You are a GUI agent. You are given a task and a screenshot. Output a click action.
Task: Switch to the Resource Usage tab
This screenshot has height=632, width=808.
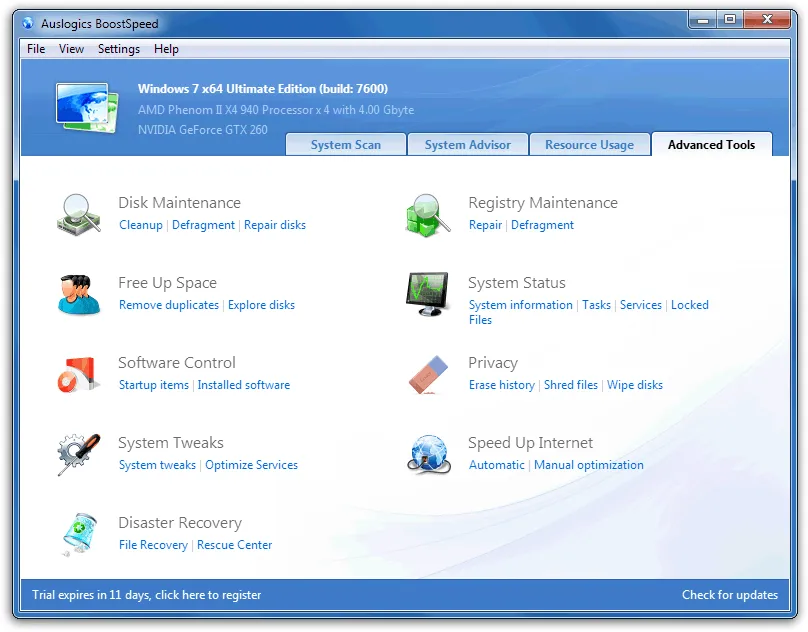pyautogui.click(x=589, y=145)
